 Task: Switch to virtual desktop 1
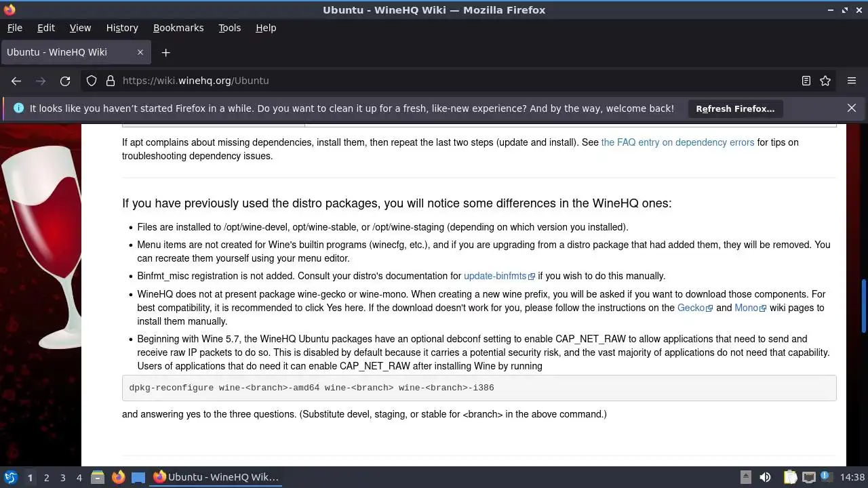click(30, 477)
